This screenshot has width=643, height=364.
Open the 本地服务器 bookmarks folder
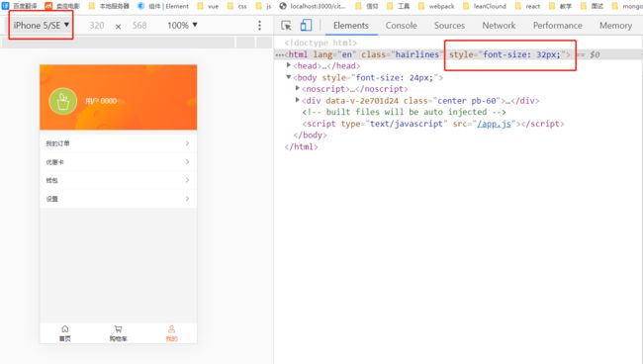click(109, 6)
